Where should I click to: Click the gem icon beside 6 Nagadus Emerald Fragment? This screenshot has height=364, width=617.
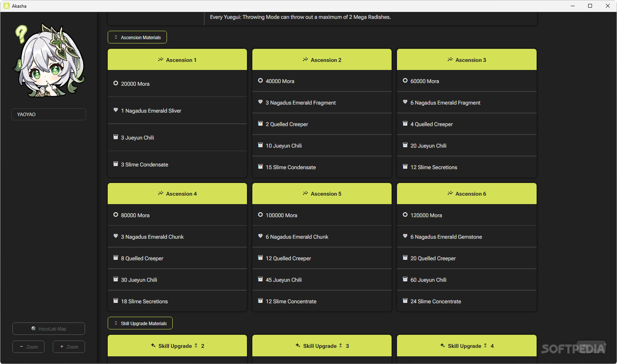tap(405, 102)
